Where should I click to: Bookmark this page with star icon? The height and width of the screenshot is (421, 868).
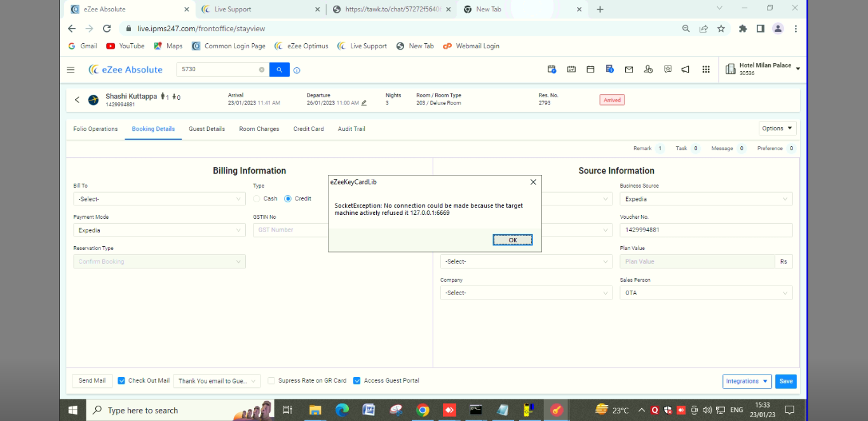(721, 29)
